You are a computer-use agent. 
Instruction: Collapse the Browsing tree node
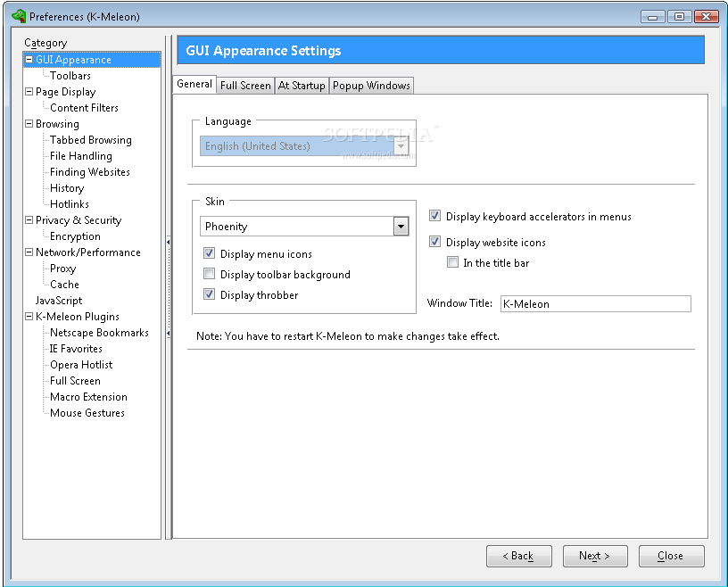(29, 123)
